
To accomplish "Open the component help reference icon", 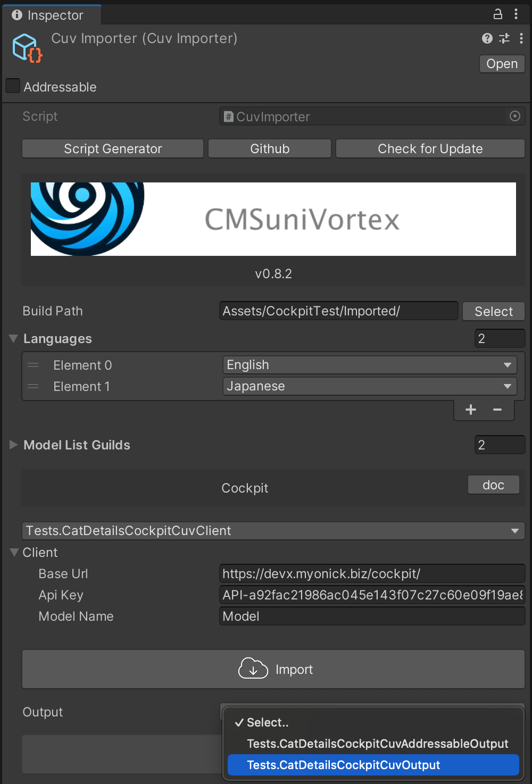I will click(487, 38).
